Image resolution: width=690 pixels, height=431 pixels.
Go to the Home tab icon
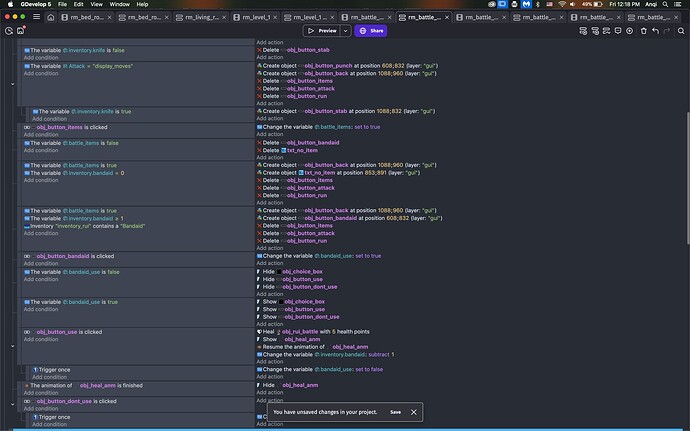tap(51, 17)
